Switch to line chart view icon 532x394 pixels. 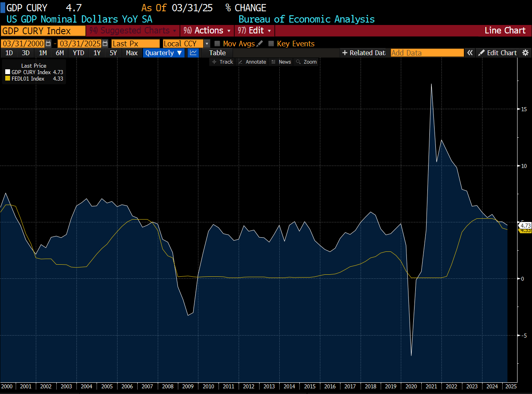click(x=193, y=53)
